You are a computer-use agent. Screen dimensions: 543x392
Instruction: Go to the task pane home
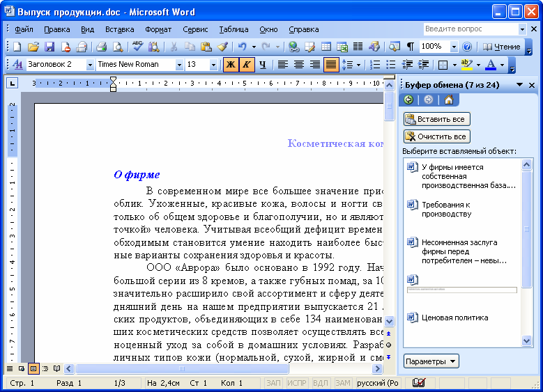click(449, 100)
